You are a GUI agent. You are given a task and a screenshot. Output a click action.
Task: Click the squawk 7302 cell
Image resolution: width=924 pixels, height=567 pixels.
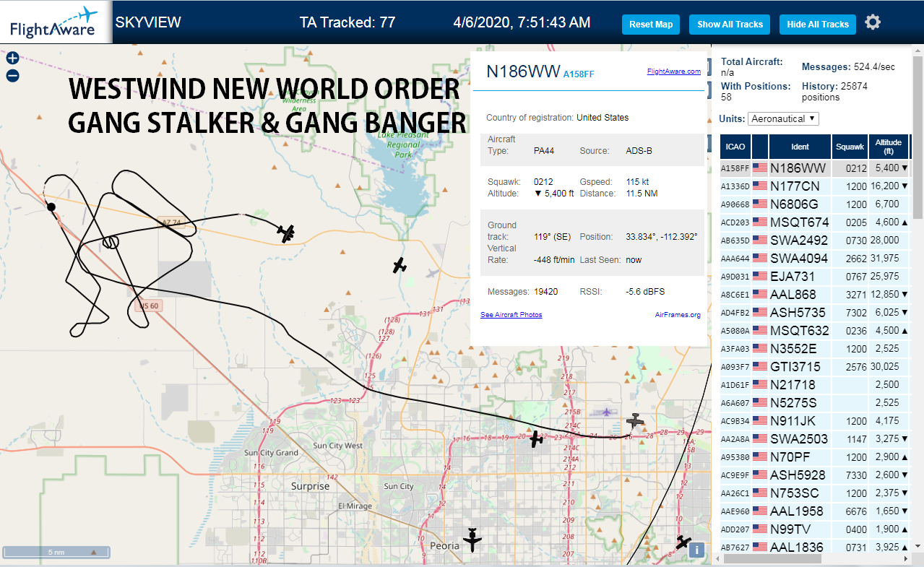[x=850, y=312]
